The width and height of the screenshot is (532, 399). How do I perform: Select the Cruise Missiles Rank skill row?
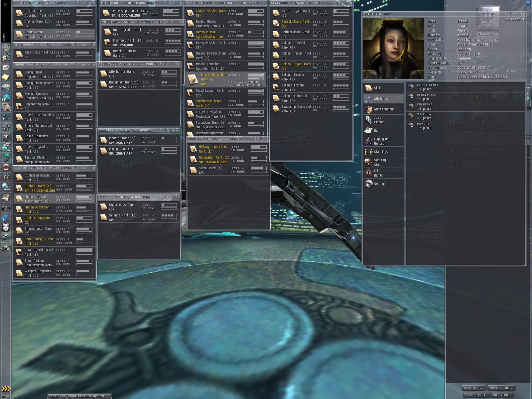pos(226,13)
